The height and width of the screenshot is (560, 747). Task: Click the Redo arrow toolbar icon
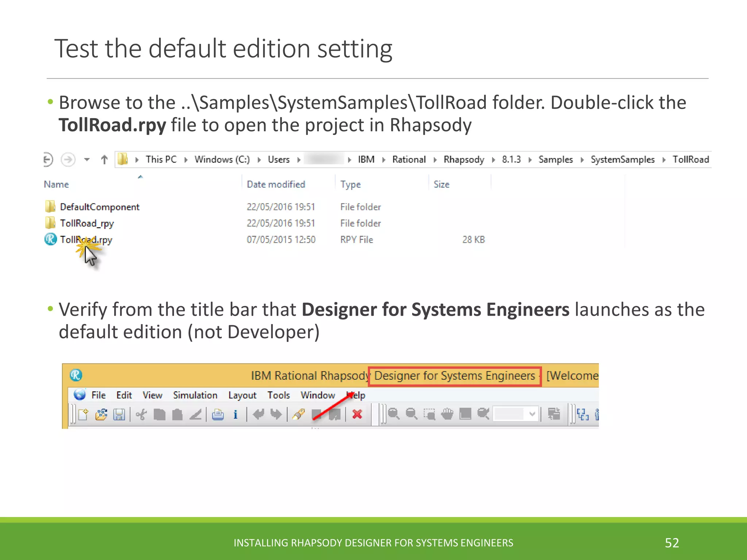[276, 414]
